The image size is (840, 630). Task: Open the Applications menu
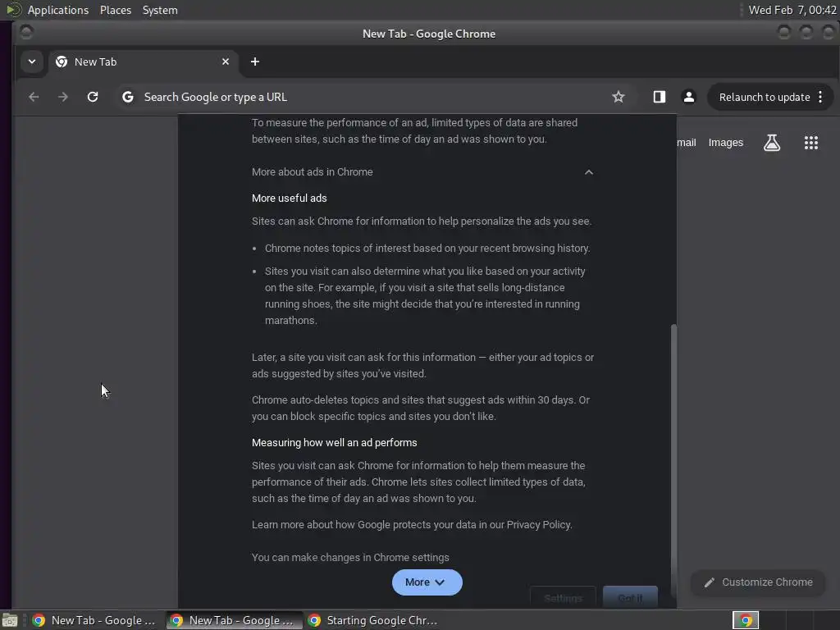pyautogui.click(x=58, y=10)
